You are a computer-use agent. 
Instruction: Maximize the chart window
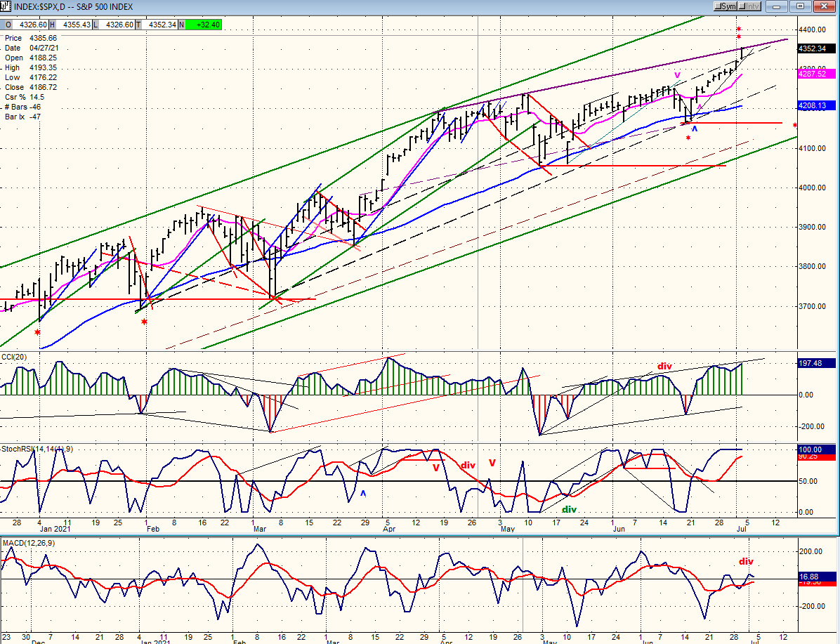pyautogui.click(x=801, y=6)
